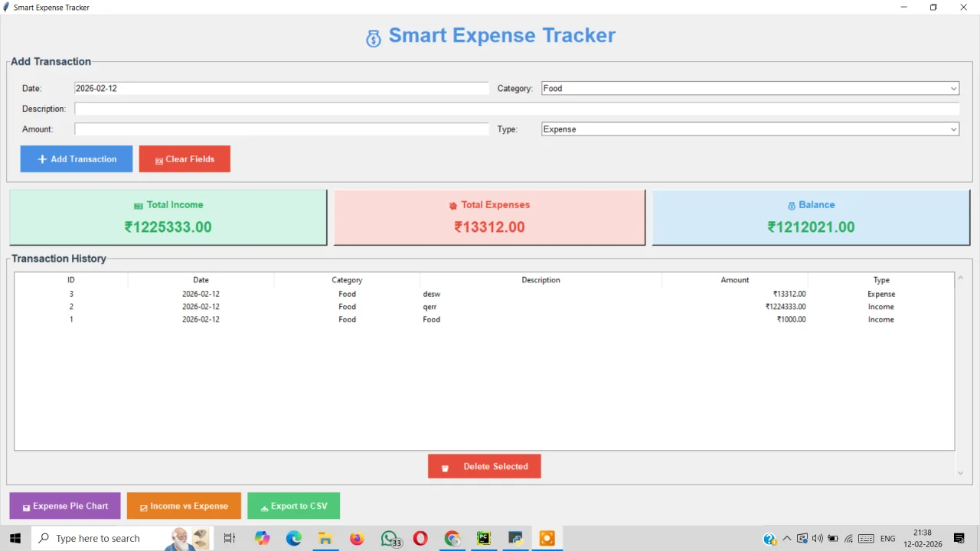Switch to PyCharm in the taskbar
Image resolution: width=980 pixels, height=551 pixels.
click(x=483, y=539)
